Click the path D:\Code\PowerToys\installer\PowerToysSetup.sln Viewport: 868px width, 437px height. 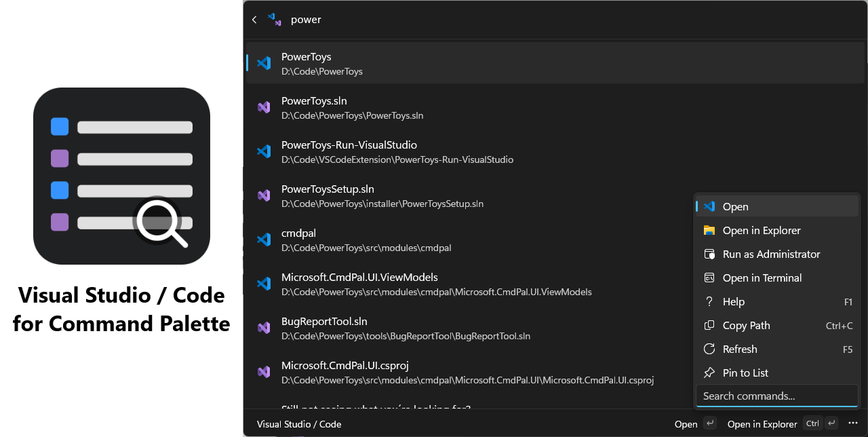[x=382, y=204]
